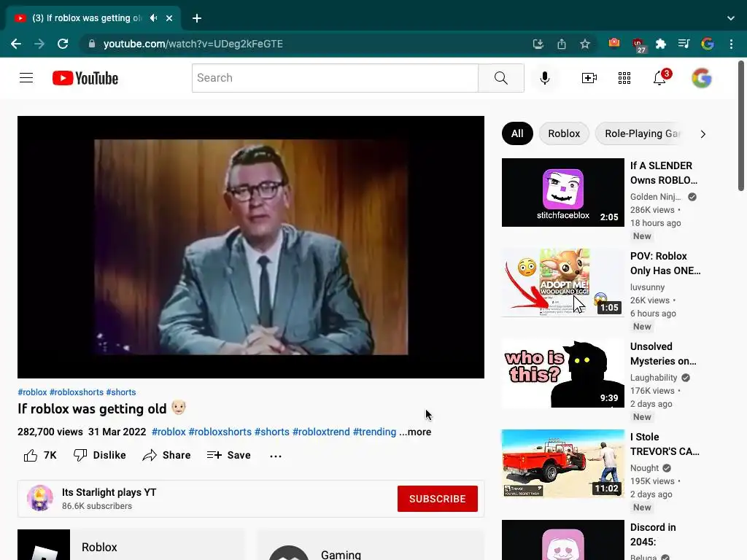Switch to the If roblox was getting old tab

(x=88, y=18)
